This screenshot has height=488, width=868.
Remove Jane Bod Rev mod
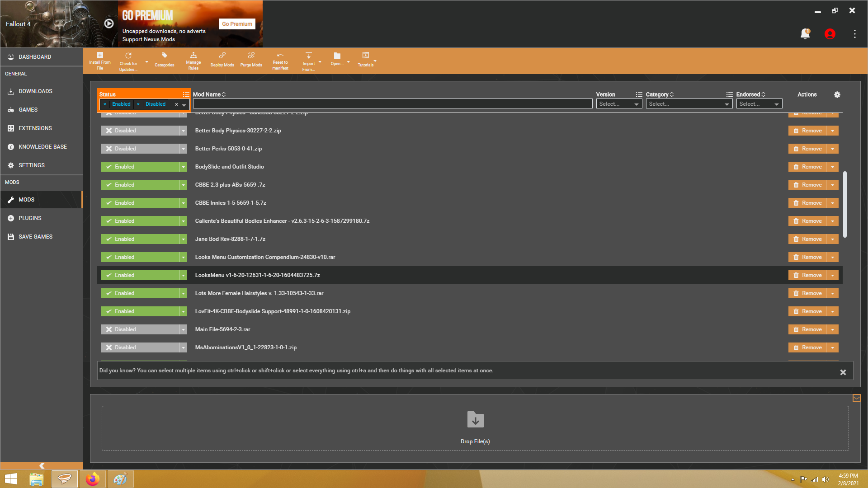pos(807,239)
